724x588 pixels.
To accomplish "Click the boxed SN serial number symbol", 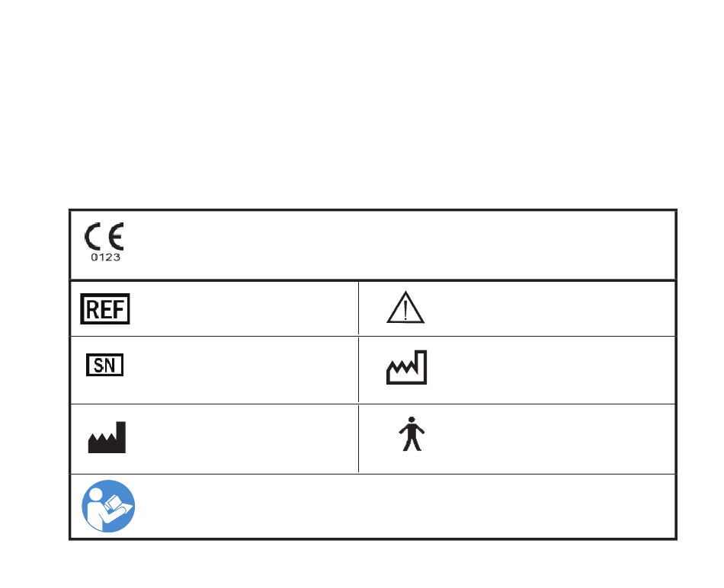I will pyautogui.click(x=105, y=365).
